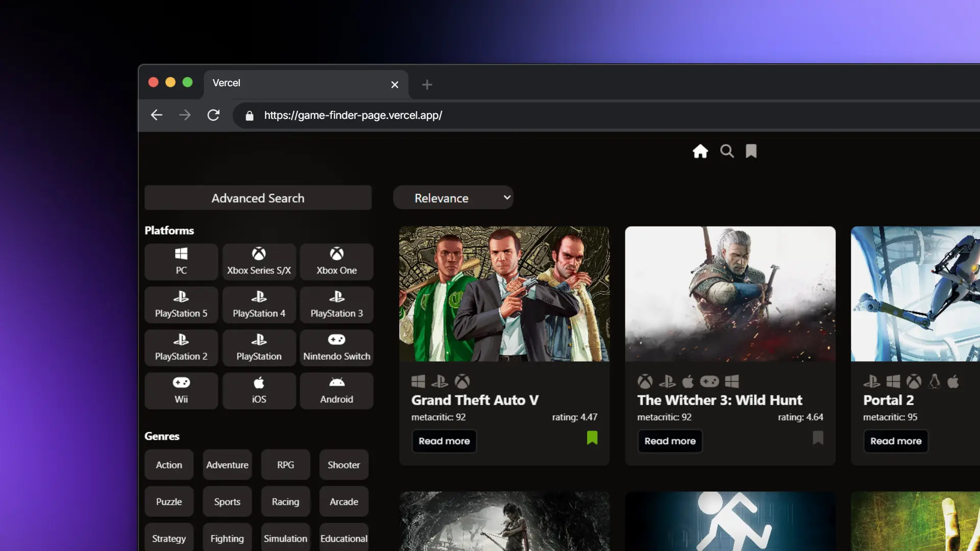Image resolution: width=980 pixels, height=551 pixels.
Task: Pick the Simulation genre
Action: [285, 538]
